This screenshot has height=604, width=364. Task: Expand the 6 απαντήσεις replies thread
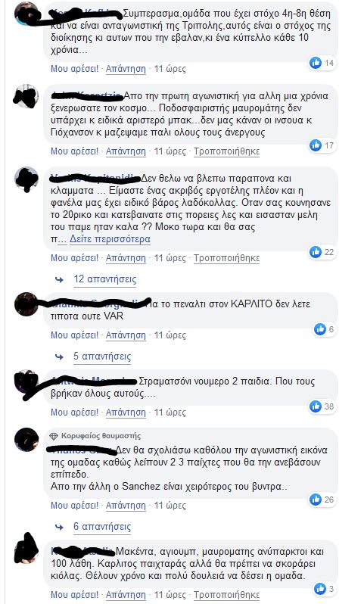pos(102,527)
